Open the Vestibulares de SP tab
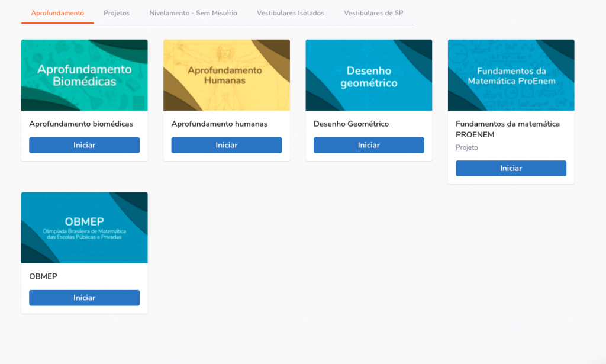 pyautogui.click(x=373, y=13)
